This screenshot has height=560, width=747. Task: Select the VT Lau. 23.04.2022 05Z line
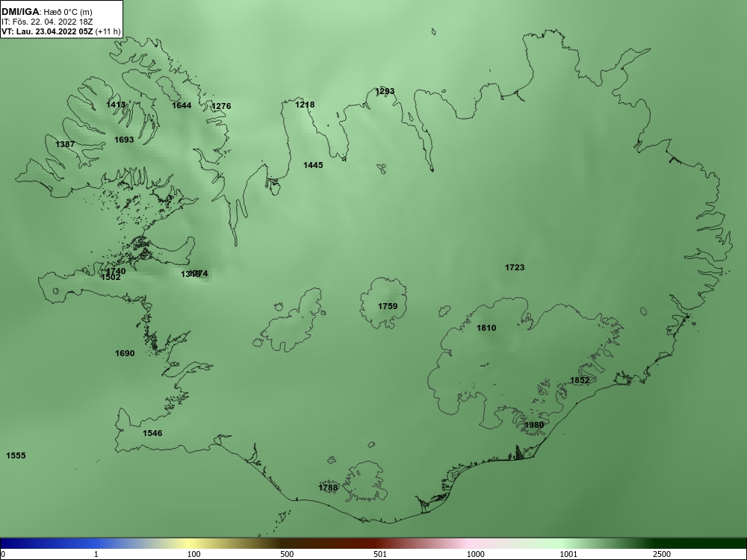(x=61, y=32)
